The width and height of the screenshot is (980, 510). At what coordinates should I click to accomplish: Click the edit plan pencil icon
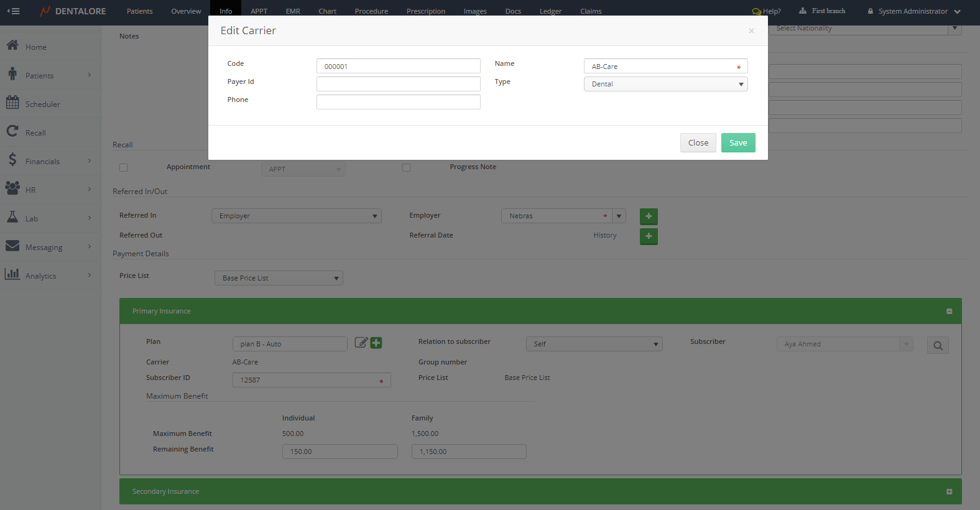pos(361,343)
